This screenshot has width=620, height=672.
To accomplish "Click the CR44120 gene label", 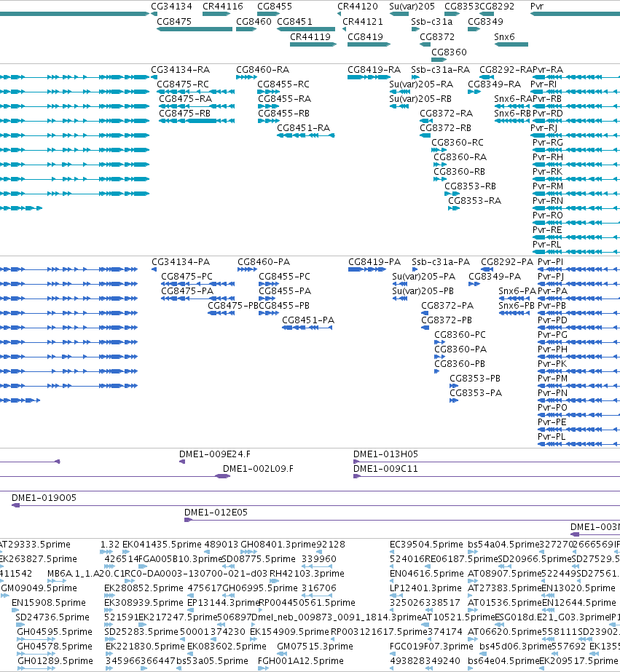I will pos(358,7).
